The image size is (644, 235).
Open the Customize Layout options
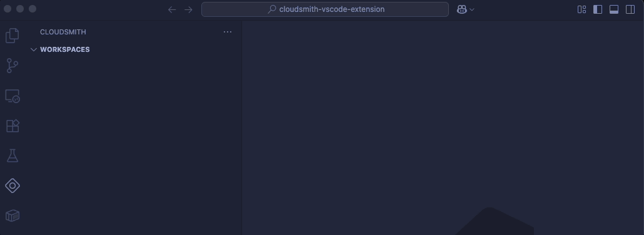coord(581,9)
